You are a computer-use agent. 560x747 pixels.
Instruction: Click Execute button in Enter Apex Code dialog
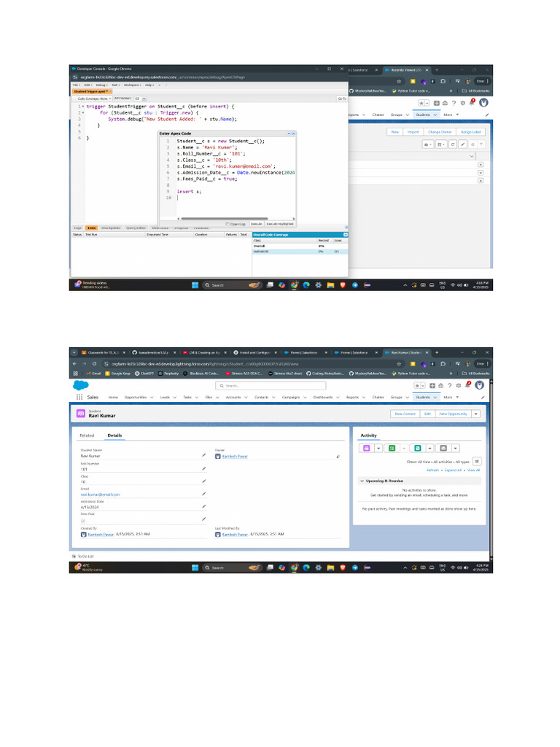click(256, 224)
